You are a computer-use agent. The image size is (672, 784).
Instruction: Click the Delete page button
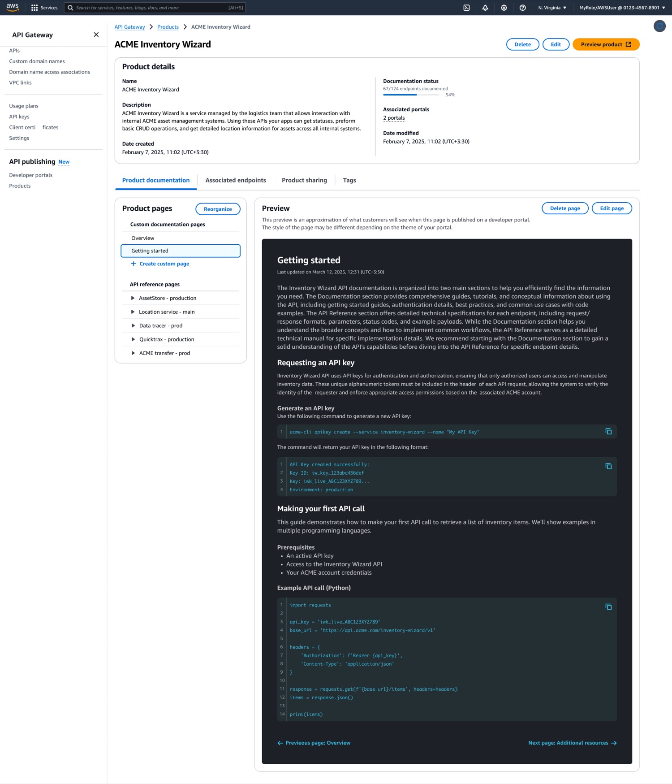point(565,208)
